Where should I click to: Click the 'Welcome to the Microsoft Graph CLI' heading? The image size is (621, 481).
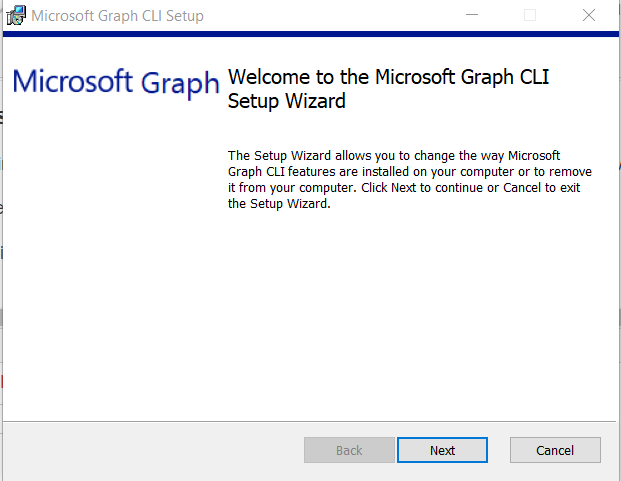pos(389,89)
